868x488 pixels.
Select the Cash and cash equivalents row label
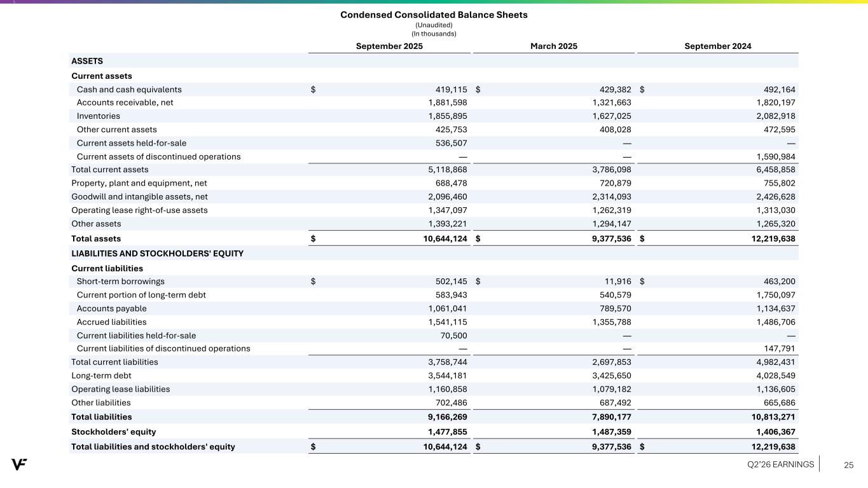tap(129, 90)
